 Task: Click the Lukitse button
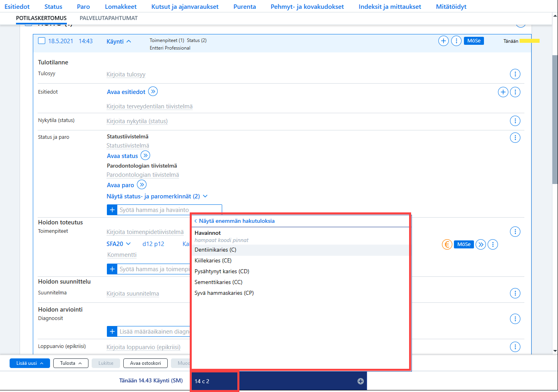106,363
